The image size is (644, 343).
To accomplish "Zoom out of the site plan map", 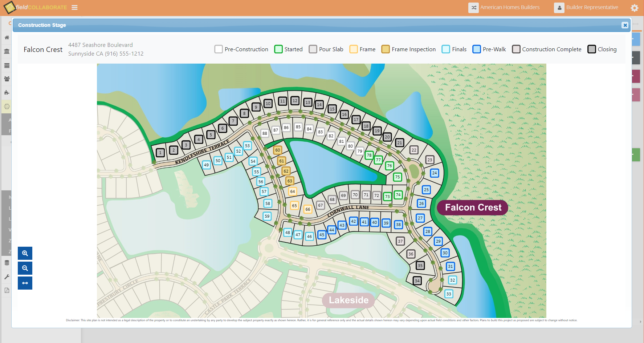I will point(25,268).
